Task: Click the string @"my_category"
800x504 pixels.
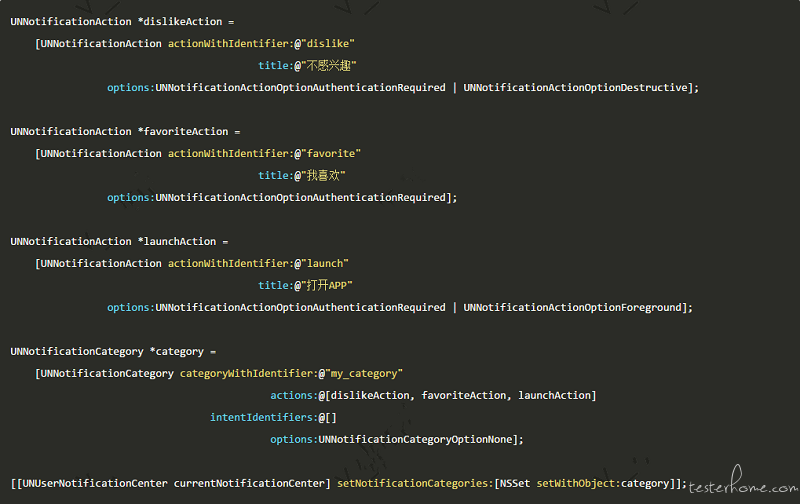Action: 361,373
